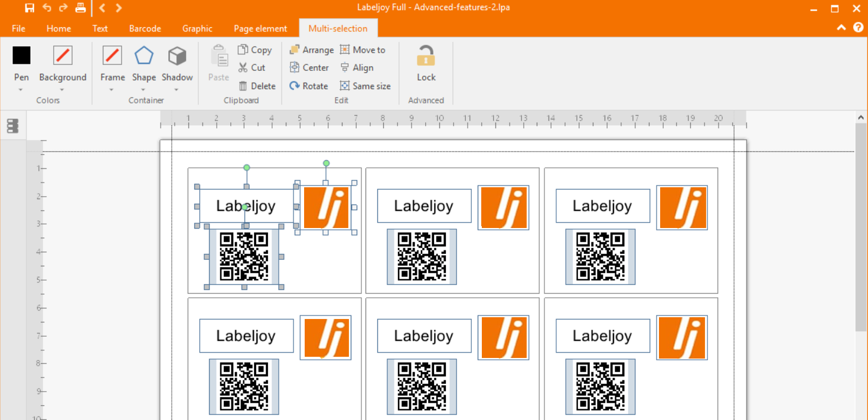
Task: Click the selected Labeljoy text in first label
Action: 246,206
